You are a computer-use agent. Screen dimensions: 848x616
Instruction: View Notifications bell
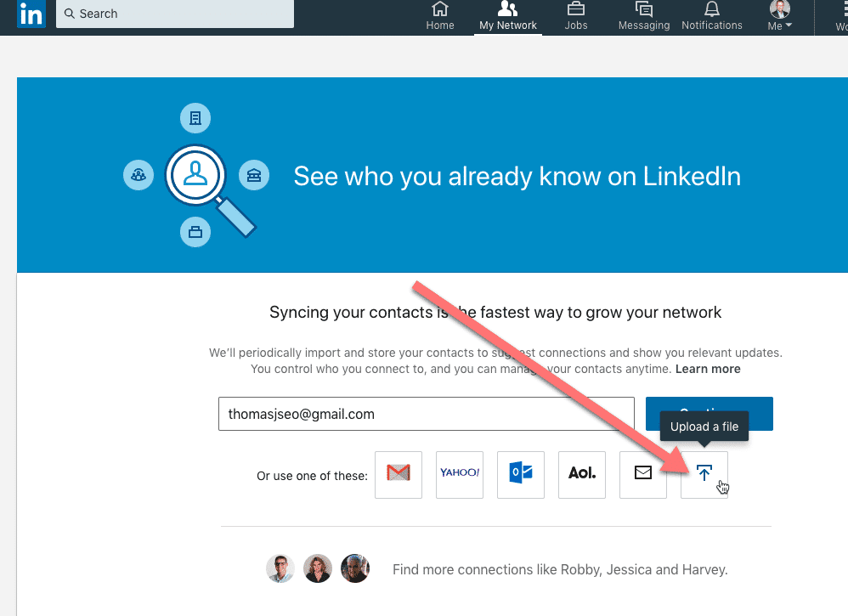(712, 16)
